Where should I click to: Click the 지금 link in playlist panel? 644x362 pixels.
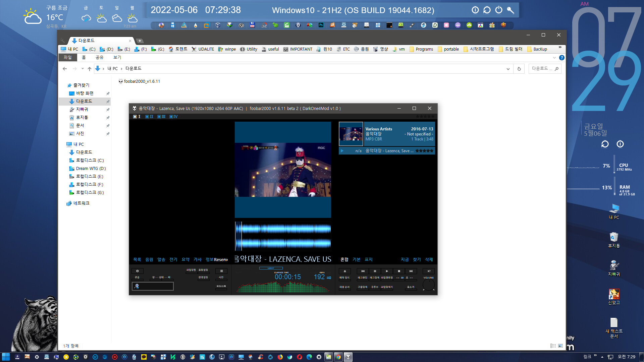click(x=405, y=259)
